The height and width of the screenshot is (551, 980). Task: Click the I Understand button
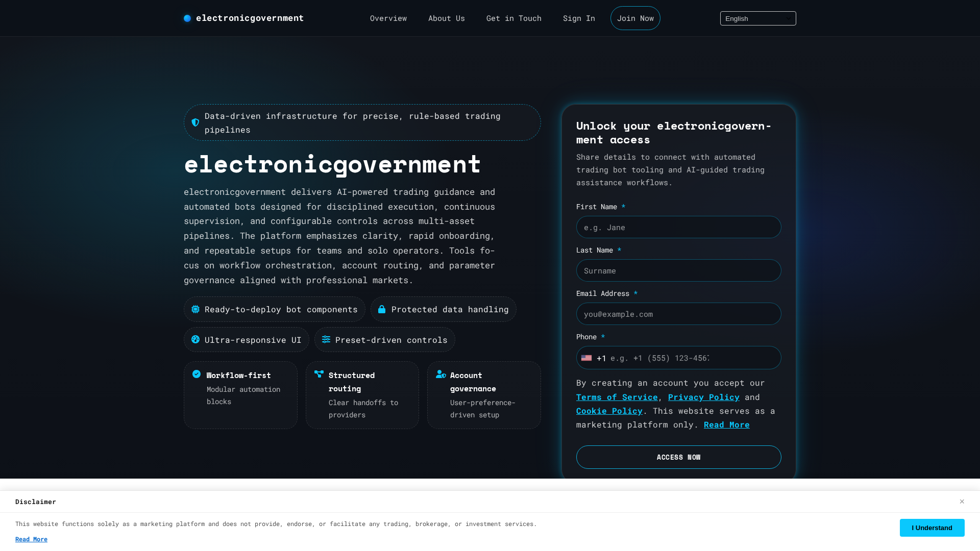click(932, 528)
